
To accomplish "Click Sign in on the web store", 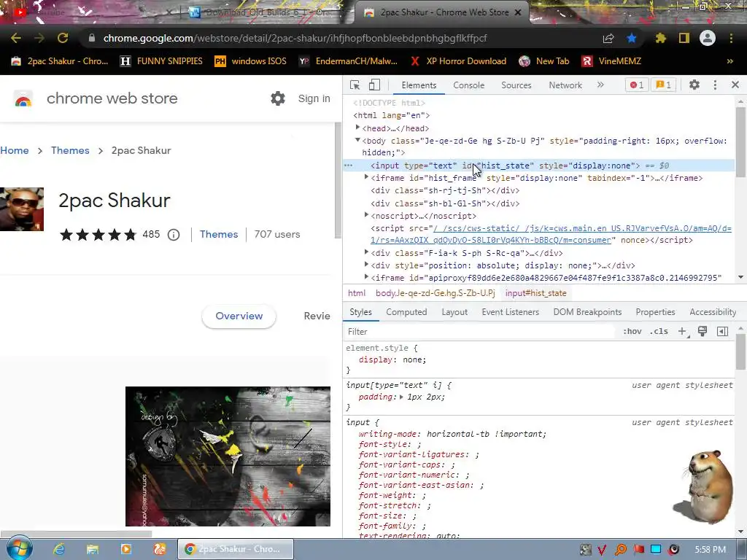I will click(x=314, y=98).
